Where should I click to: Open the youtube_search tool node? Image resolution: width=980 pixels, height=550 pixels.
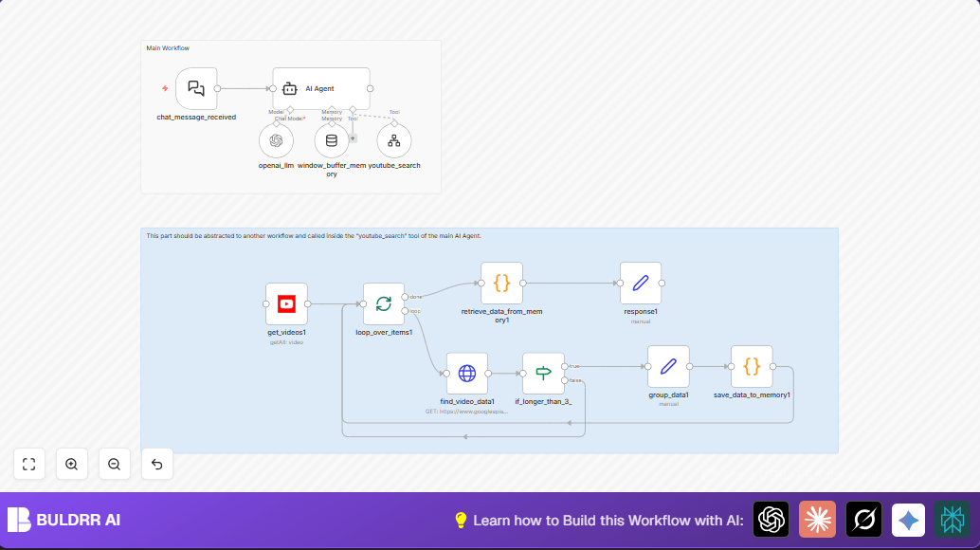click(393, 140)
